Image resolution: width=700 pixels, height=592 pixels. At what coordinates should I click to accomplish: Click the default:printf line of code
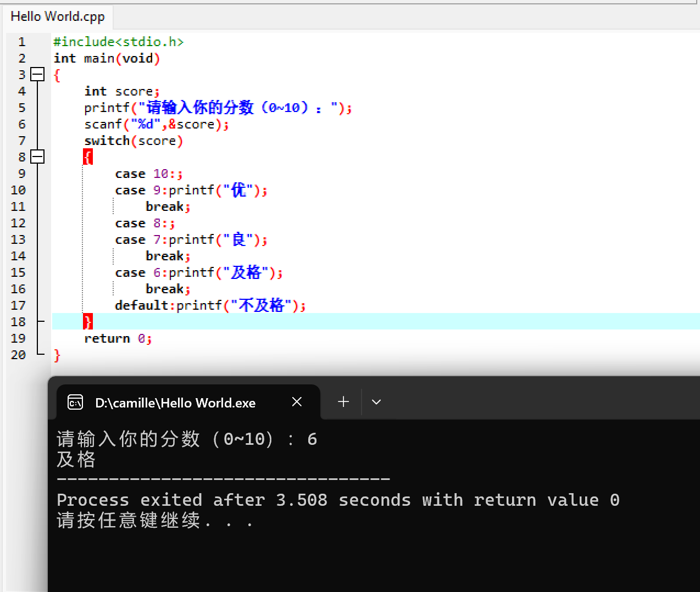coord(210,305)
